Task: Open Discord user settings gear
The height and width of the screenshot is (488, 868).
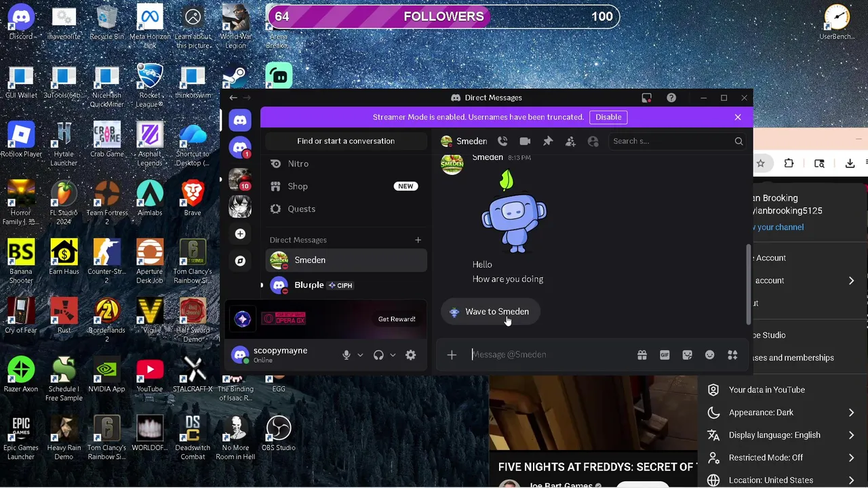Action: tap(411, 355)
